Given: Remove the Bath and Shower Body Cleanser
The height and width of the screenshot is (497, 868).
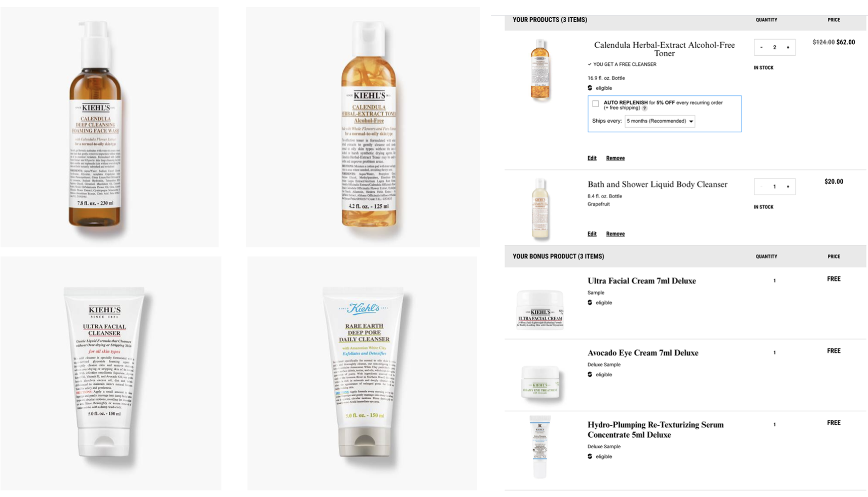Looking at the screenshot, I should (615, 234).
